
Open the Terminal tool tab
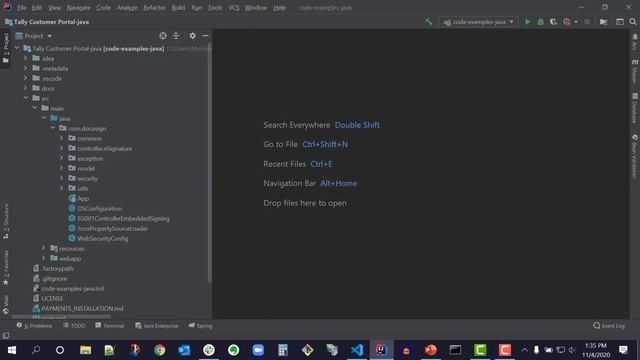(109, 326)
